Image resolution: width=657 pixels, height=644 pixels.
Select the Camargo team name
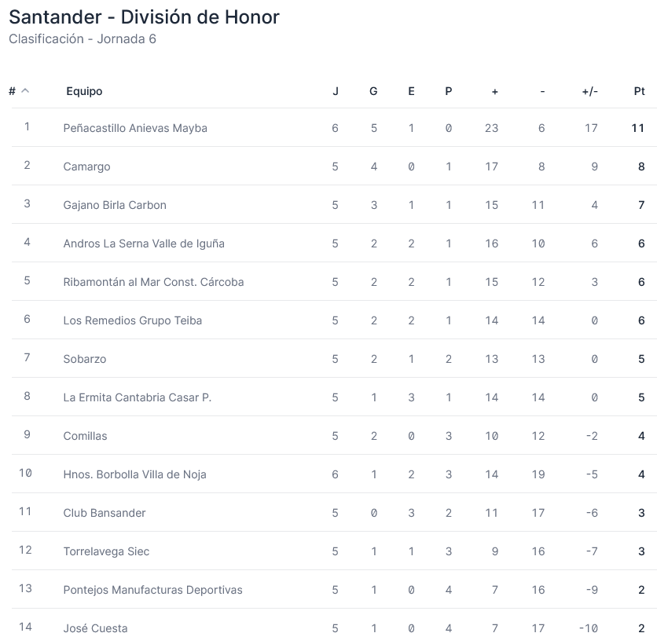pos(87,166)
